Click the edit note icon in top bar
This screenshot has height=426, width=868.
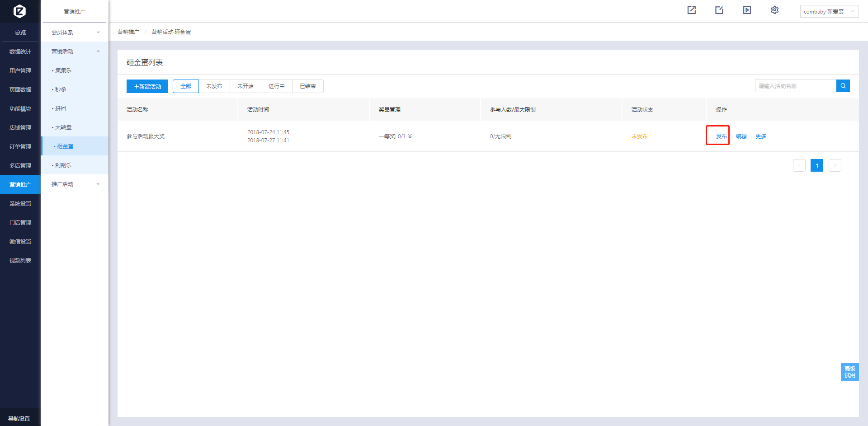719,10
